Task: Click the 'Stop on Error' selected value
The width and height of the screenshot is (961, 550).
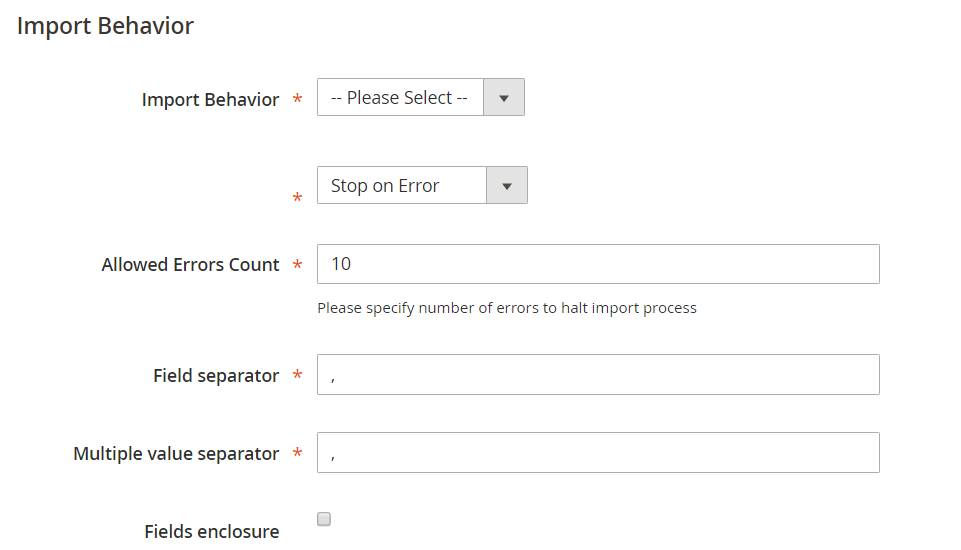Action: tap(385, 185)
